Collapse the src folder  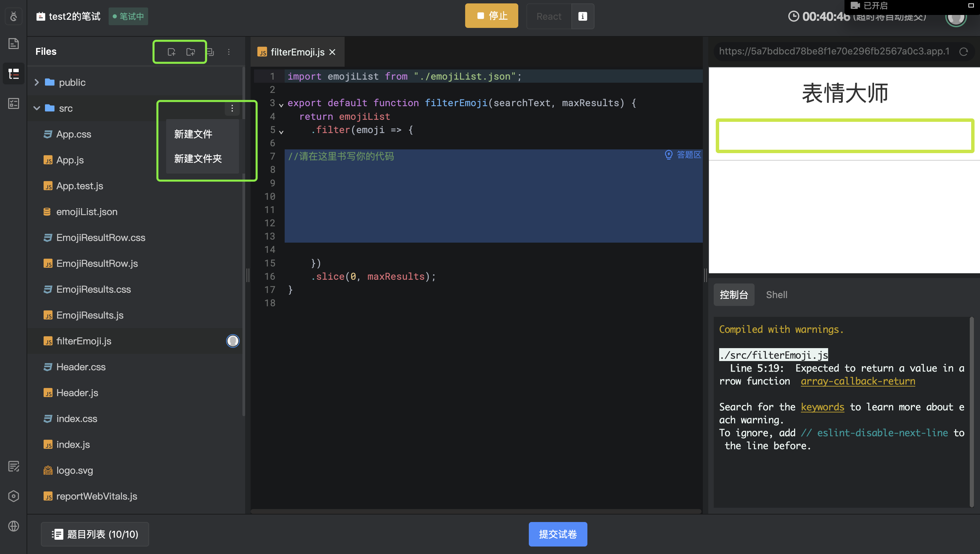click(x=37, y=109)
